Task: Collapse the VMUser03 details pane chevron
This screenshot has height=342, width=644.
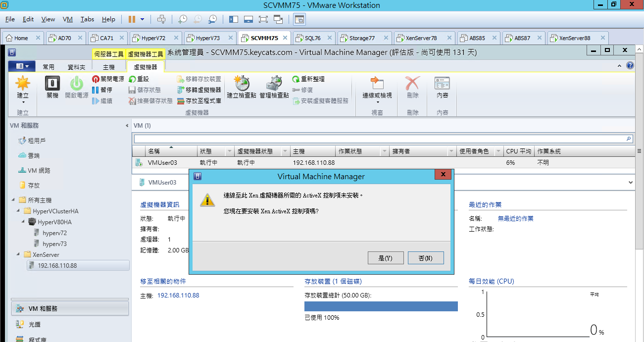Action: tap(630, 183)
